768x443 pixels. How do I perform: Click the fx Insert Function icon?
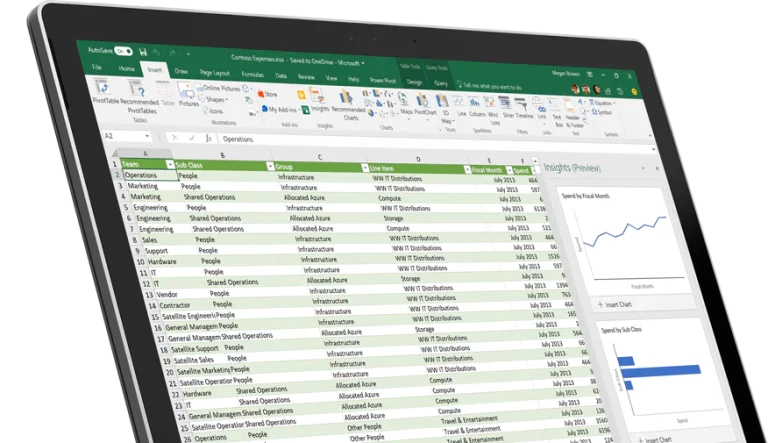208,139
